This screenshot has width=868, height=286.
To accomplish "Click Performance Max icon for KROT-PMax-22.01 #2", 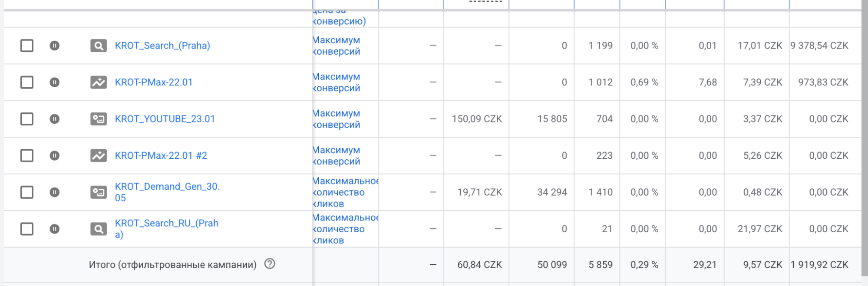I will pos(99,155).
